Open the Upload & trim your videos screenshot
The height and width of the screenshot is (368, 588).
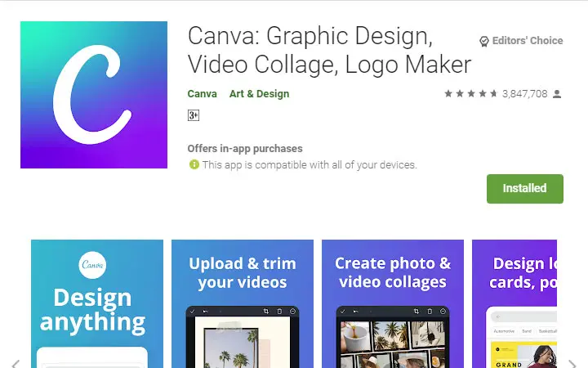pyautogui.click(x=243, y=303)
